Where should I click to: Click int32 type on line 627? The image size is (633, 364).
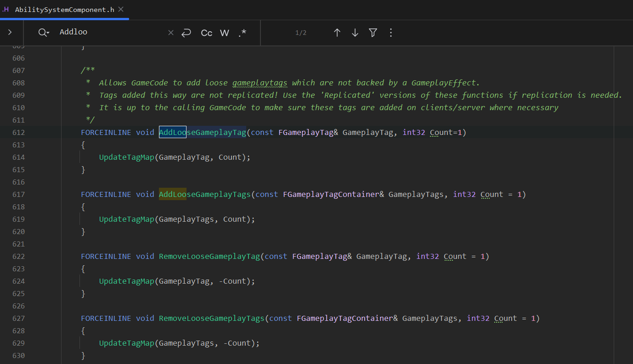[x=478, y=318]
